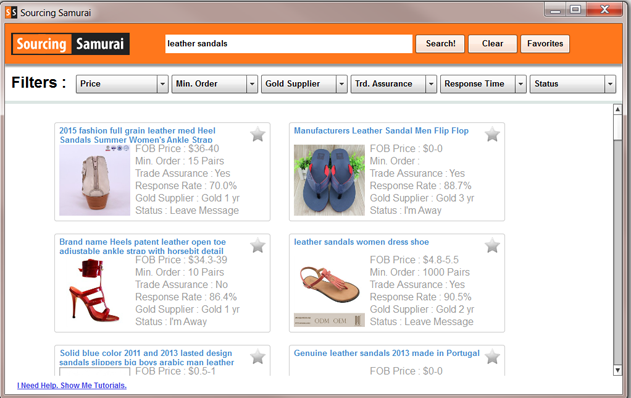Toggle favorite star on Brand name Heels listing
This screenshot has width=631, height=398.
pyautogui.click(x=258, y=245)
